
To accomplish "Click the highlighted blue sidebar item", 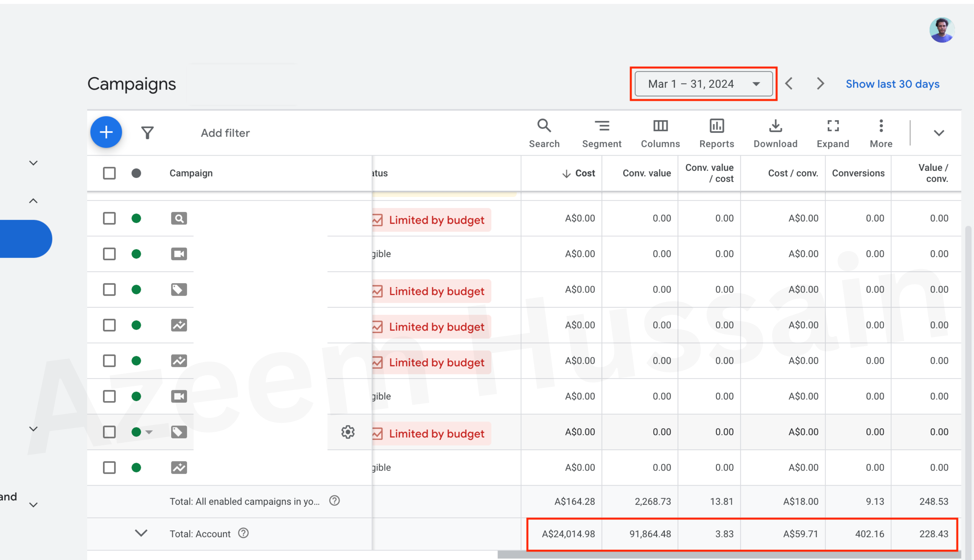I will (x=26, y=239).
